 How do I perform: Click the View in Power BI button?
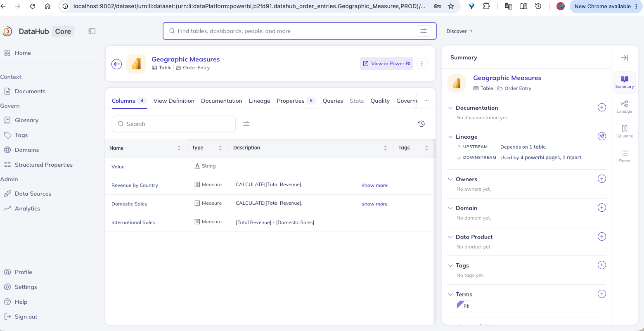click(386, 64)
